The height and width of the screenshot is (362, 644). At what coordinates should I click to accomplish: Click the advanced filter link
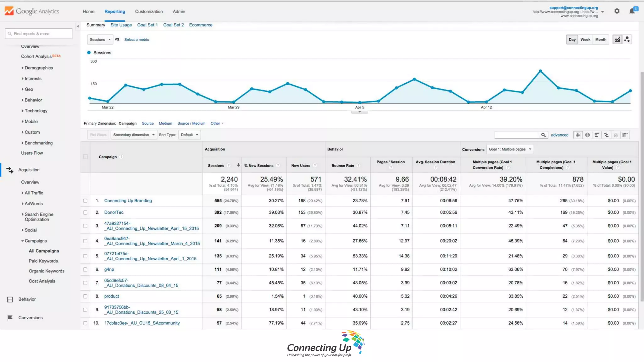(x=559, y=135)
